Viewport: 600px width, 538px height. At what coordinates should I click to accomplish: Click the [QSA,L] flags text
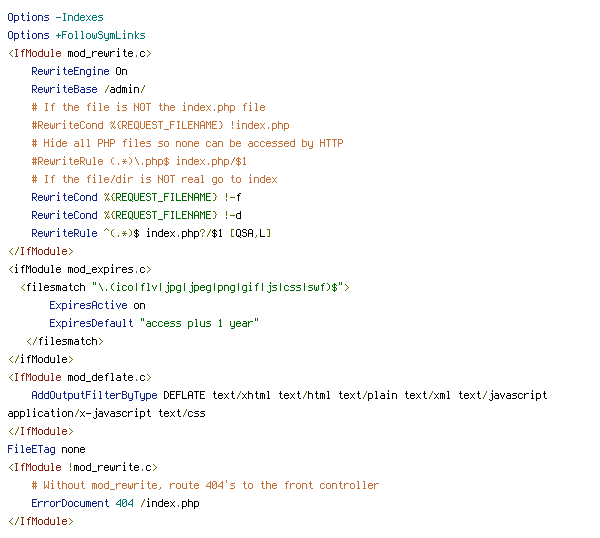point(250,233)
